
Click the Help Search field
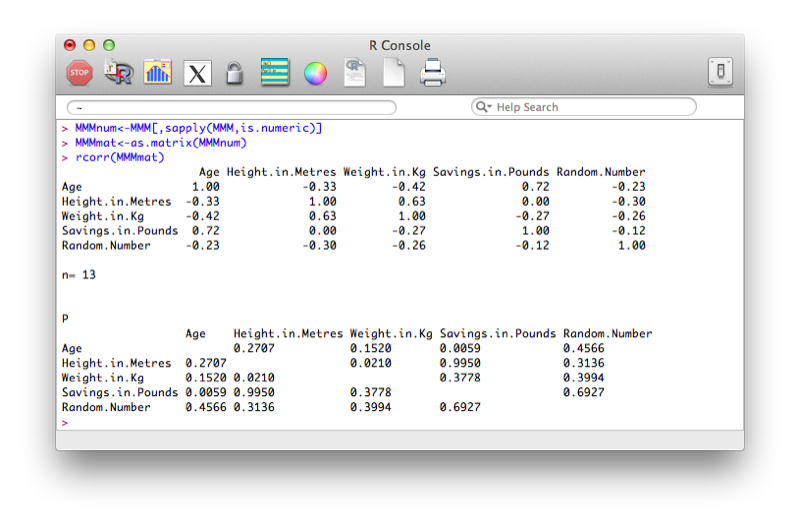(583, 107)
